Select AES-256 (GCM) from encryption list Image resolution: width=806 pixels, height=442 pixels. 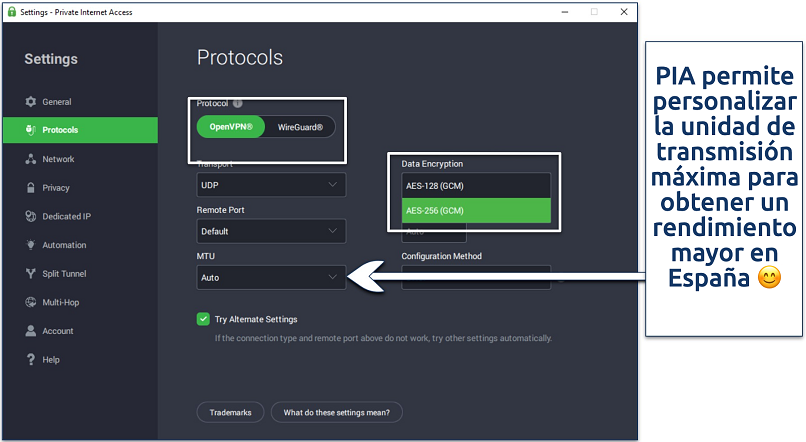pyautogui.click(x=475, y=210)
